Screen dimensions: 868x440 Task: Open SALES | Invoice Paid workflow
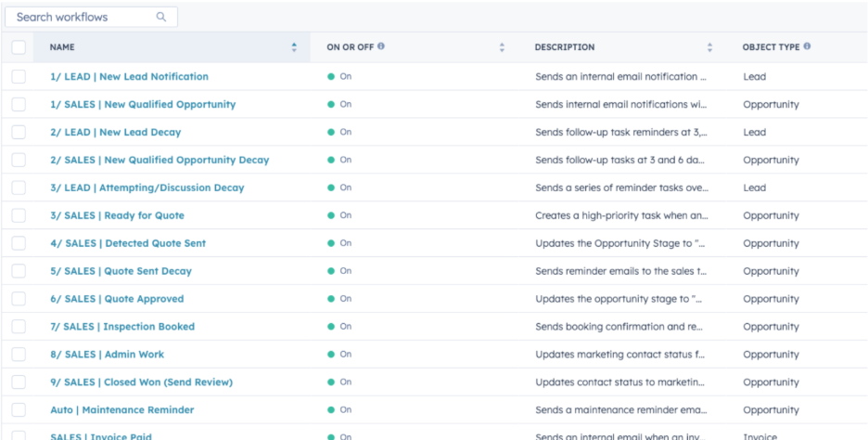[101, 436]
